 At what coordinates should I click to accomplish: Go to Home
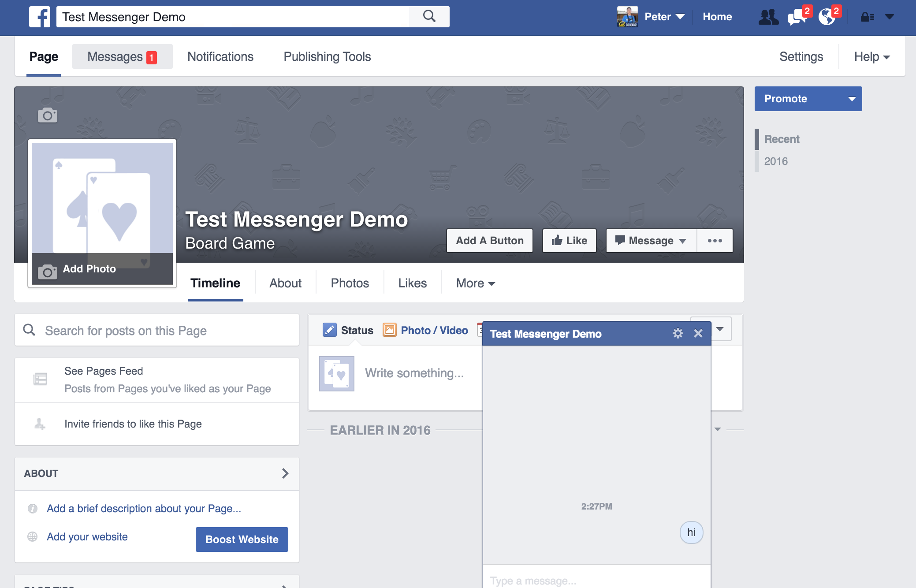pyautogui.click(x=717, y=17)
